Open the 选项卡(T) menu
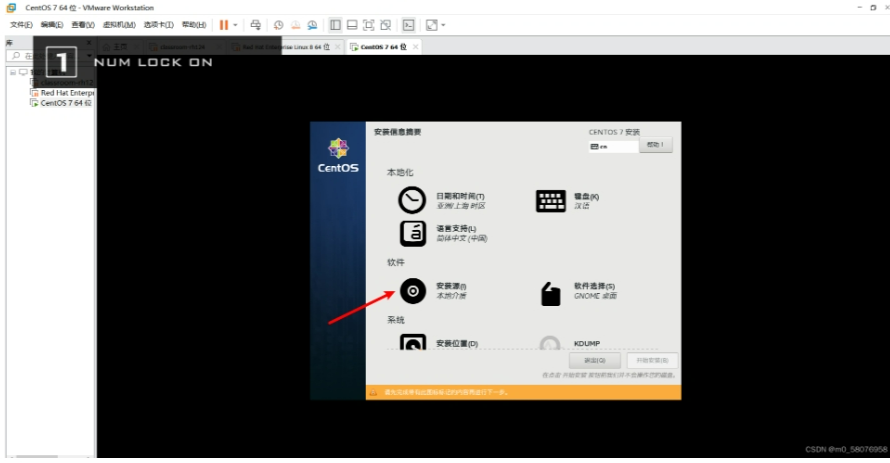The height and width of the screenshot is (463, 890). click(x=158, y=25)
